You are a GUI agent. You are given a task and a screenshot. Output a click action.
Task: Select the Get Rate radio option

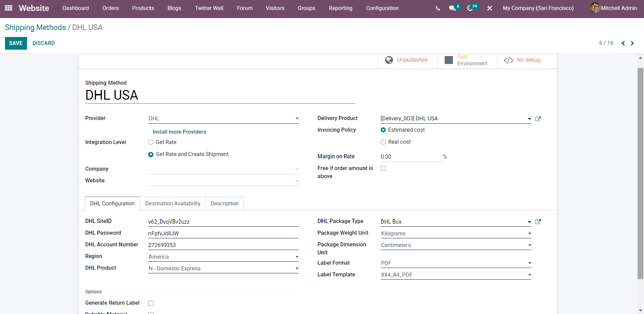pos(151,142)
